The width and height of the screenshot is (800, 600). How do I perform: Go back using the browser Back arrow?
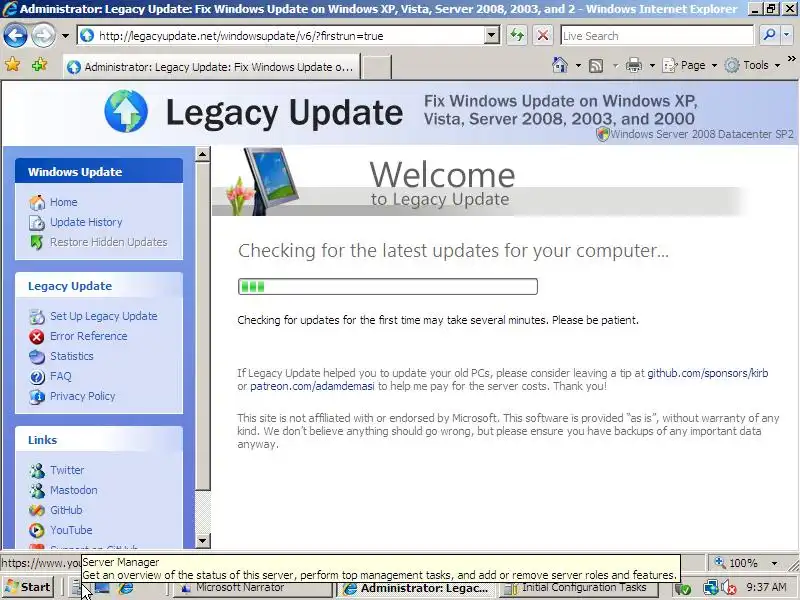pos(15,36)
